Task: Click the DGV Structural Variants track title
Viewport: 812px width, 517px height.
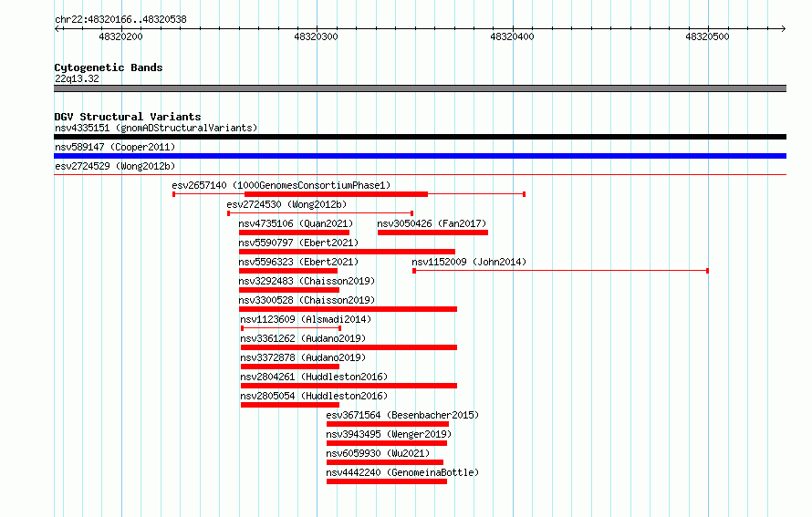Action: (x=128, y=117)
